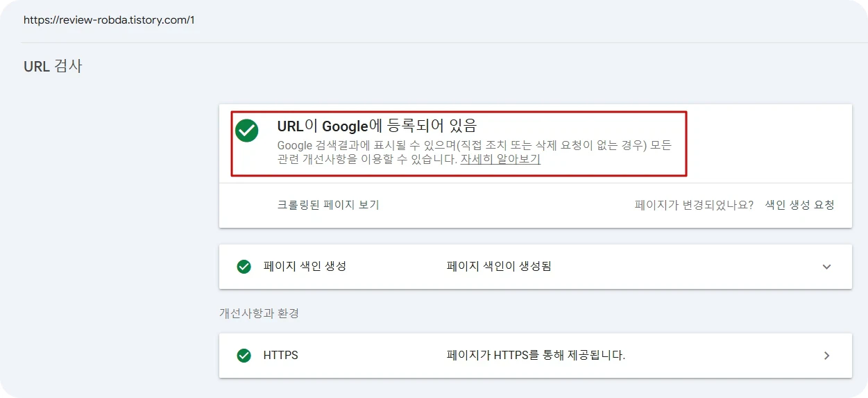This screenshot has width=868, height=398.
Task: Open HTTPS details with the right arrow
Action: (x=826, y=356)
